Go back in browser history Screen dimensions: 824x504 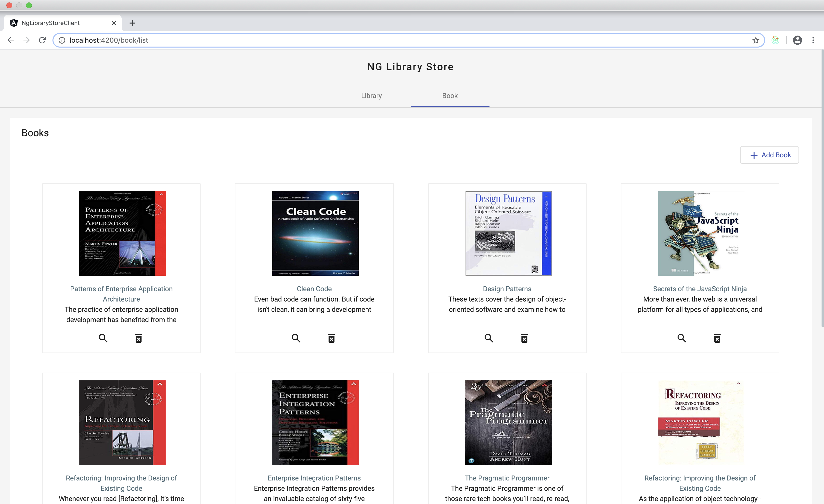click(x=11, y=40)
